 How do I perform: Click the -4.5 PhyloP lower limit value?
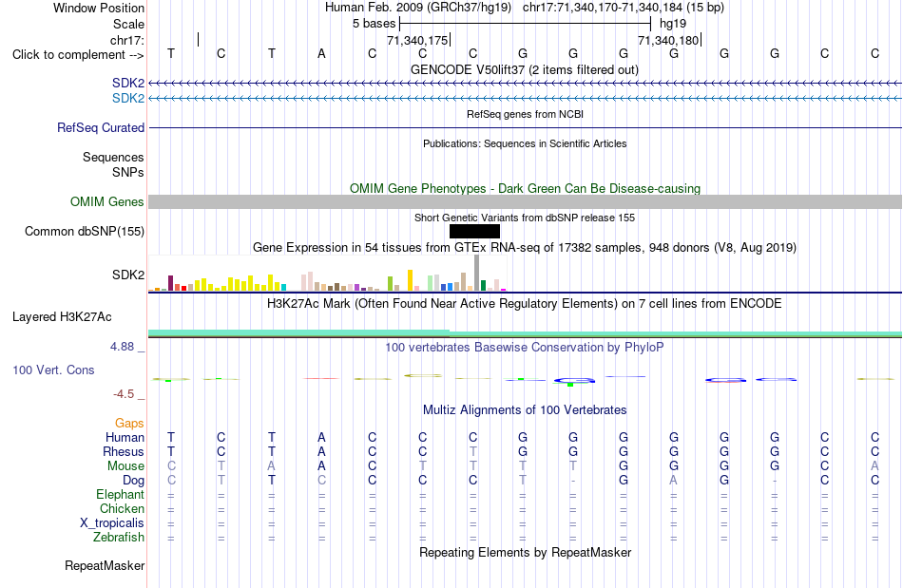pos(124,394)
